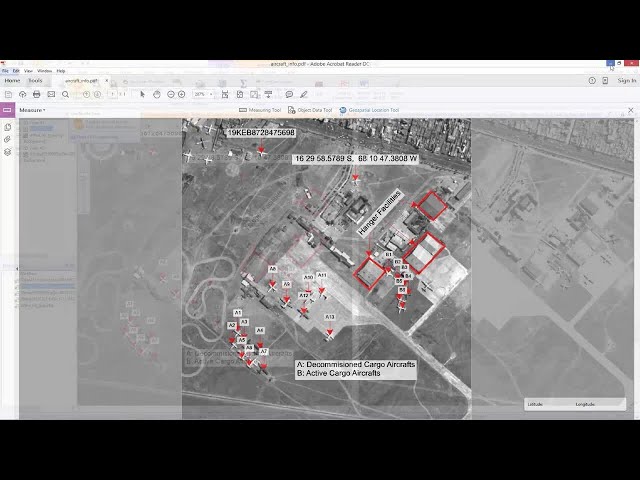
Task: Click the help question mark icon
Action: coord(592,81)
